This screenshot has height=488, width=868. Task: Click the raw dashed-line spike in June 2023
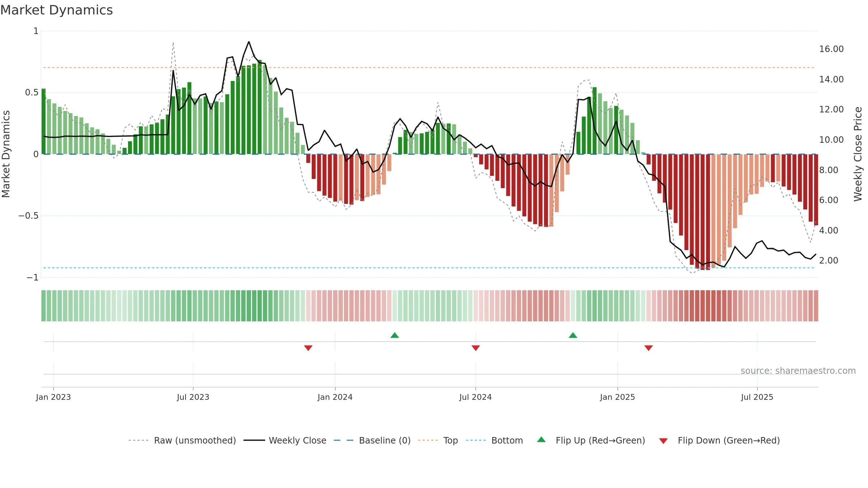point(173,43)
